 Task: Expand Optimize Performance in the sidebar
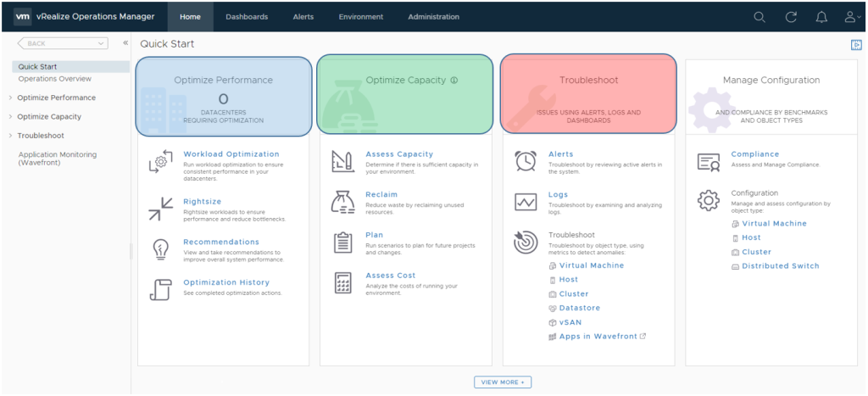[x=10, y=98]
